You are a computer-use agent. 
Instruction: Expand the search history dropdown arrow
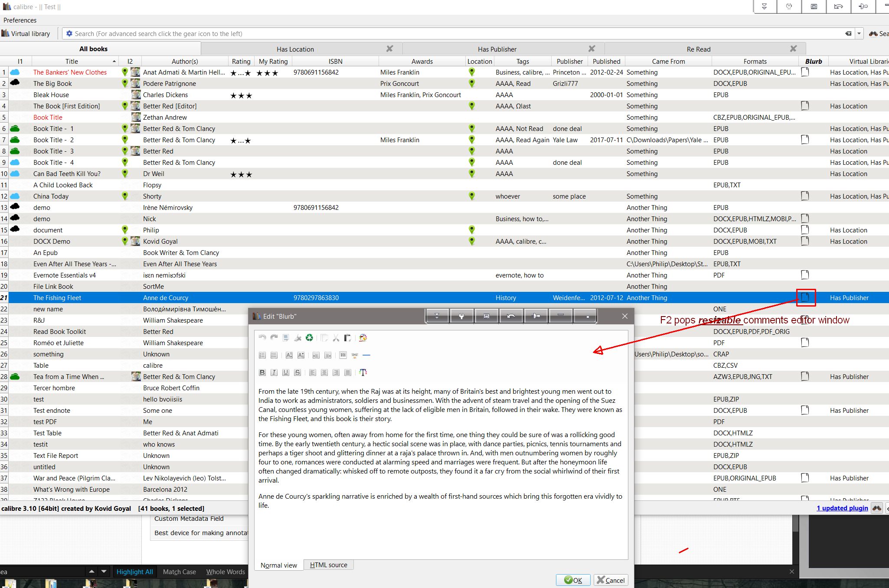(859, 33)
